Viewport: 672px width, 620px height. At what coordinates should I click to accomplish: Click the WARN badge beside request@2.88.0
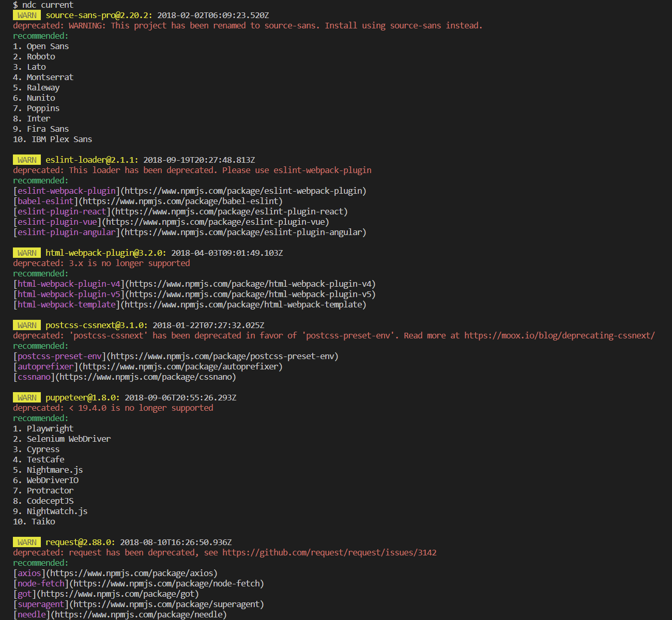click(27, 542)
